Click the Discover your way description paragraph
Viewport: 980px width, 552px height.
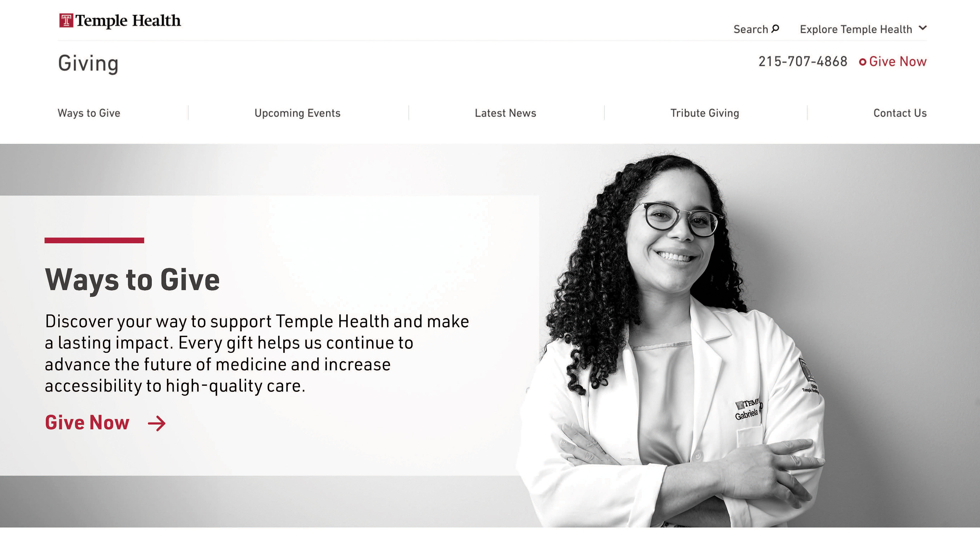coord(257,354)
